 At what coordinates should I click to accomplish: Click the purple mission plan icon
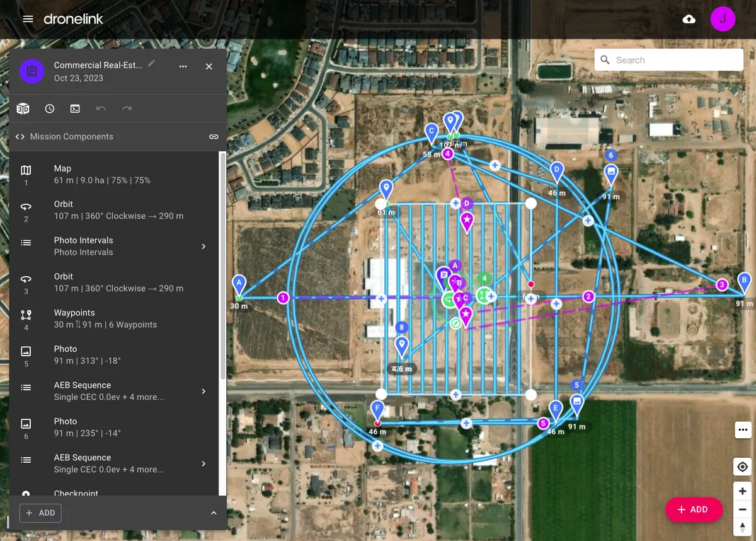pos(31,72)
